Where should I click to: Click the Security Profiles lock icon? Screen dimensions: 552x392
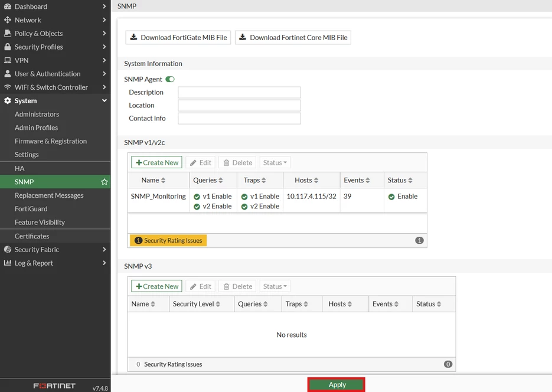click(x=8, y=47)
